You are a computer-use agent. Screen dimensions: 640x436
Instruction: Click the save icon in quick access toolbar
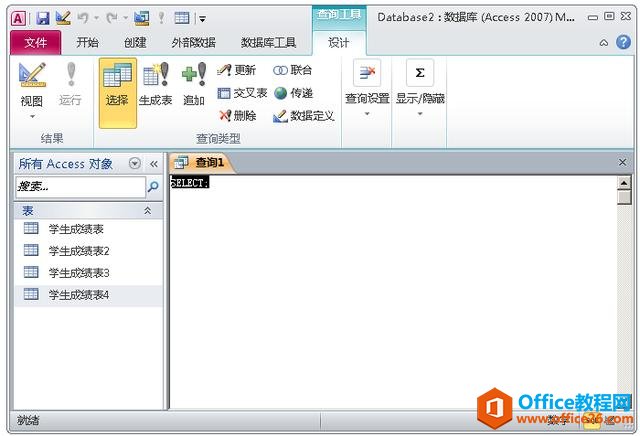pyautogui.click(x=42, y=18)
